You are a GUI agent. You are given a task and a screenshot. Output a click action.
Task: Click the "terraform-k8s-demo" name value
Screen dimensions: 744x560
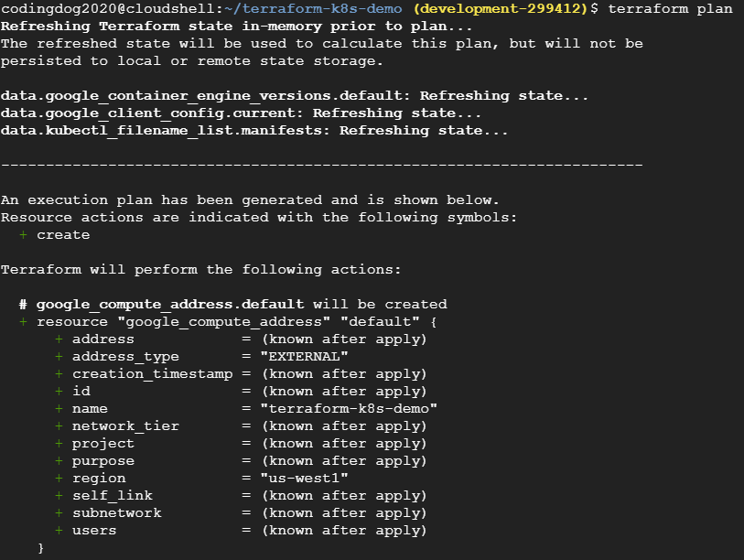click(x=349, y=409)
